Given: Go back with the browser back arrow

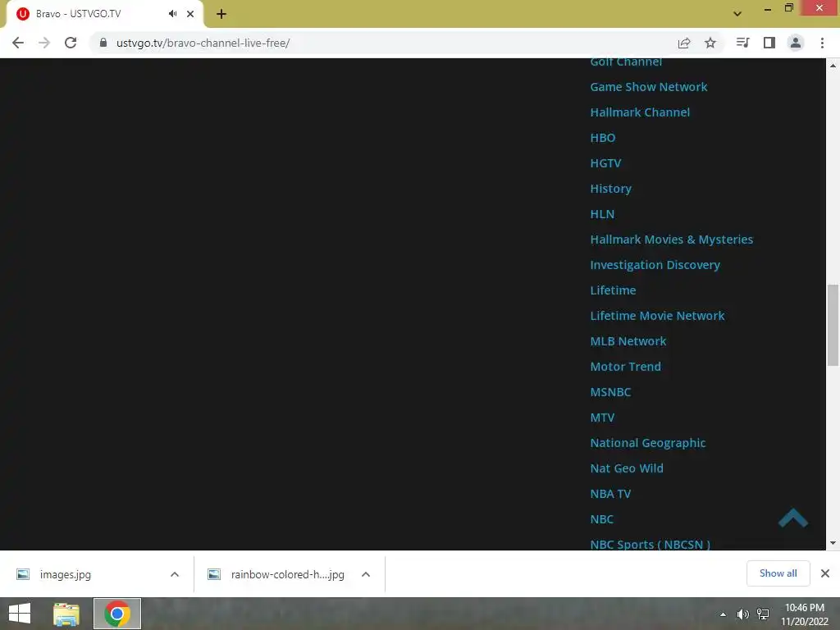Looking at the screenshot, I should [18, 43].
